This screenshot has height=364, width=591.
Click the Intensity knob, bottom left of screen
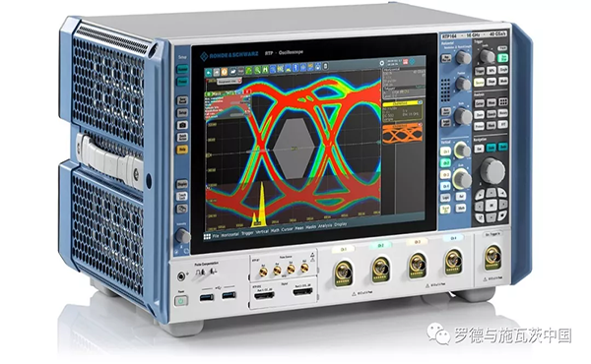[x=183, y=236]
